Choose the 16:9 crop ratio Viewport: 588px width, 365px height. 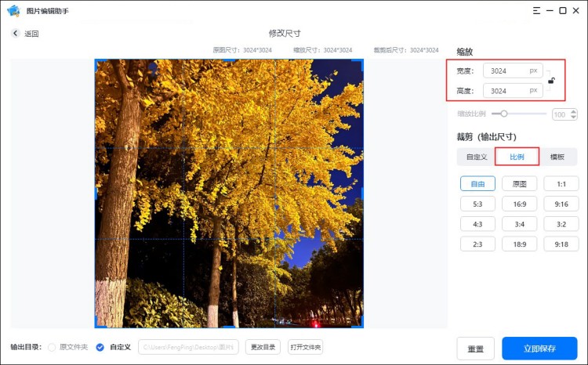(519, 204)
